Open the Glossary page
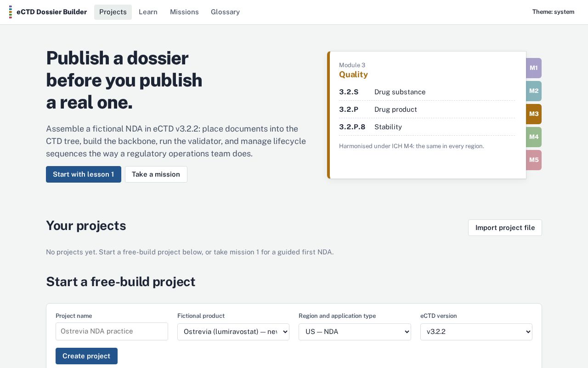The height and width of the screenshot is (368, 588). (x=225, y=12)
